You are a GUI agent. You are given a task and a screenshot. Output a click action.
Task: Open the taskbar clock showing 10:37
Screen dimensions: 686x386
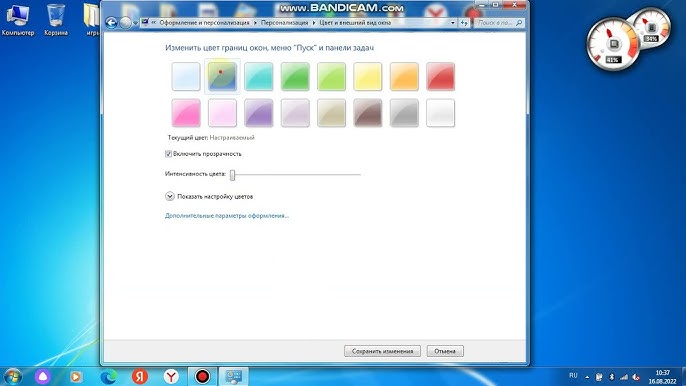(662, 377)
